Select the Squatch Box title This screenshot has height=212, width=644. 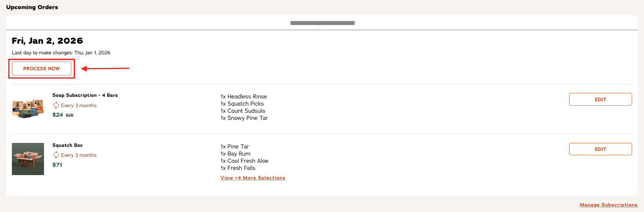pos(67,145)
